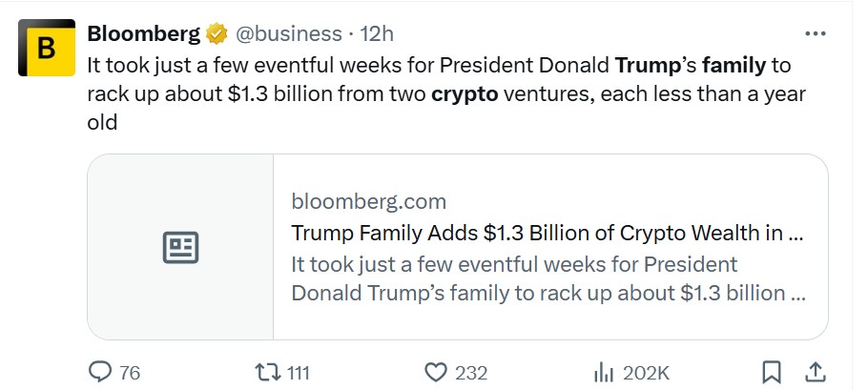The height and width of the screenshot is (390, 868).
Task: Open the bloomberg.com link card domain
Action: [x=369, y=202]
